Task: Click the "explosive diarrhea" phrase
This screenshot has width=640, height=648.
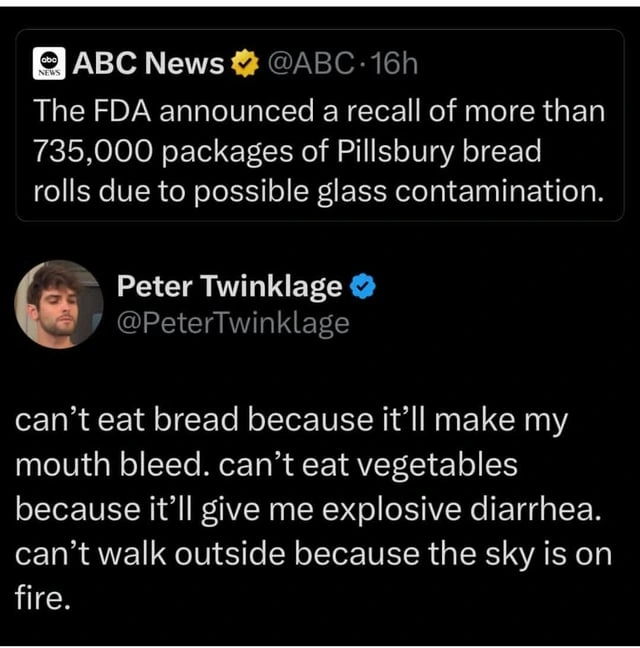Action: point(462,510)
